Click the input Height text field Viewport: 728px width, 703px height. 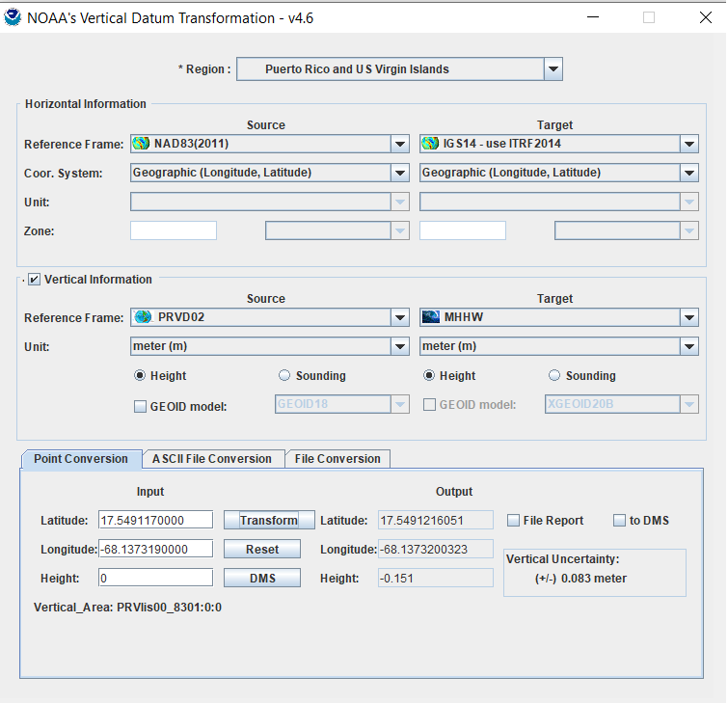[155, 578]
